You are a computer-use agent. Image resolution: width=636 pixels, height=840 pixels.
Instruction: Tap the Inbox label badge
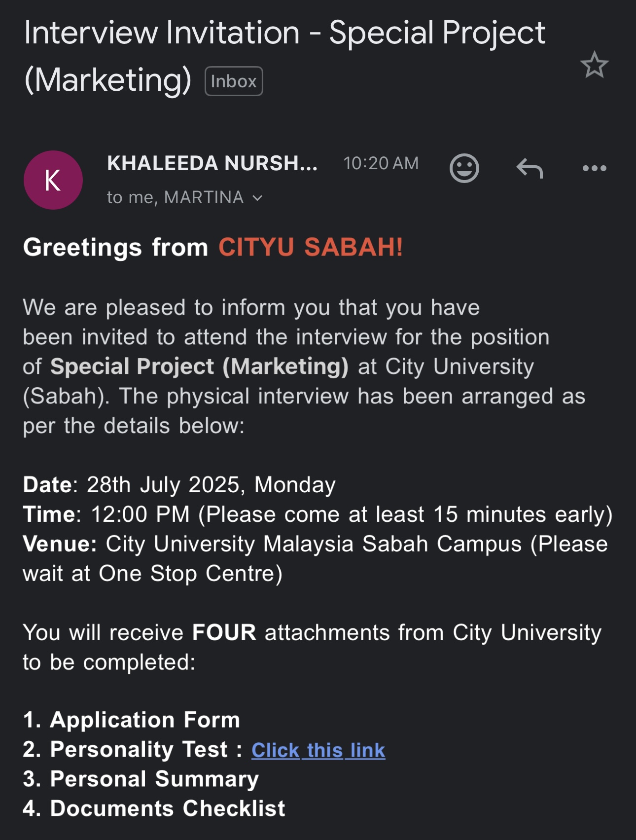coord(234,81)
